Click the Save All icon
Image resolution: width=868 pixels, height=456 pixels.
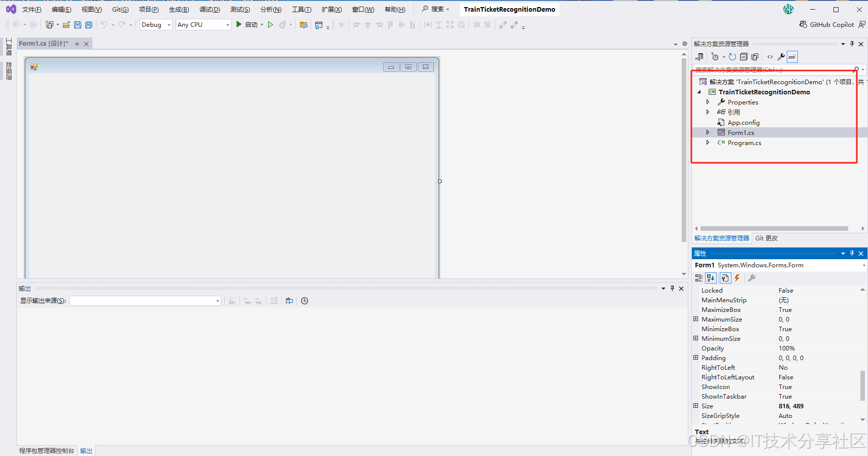click(x=89, y=24)
